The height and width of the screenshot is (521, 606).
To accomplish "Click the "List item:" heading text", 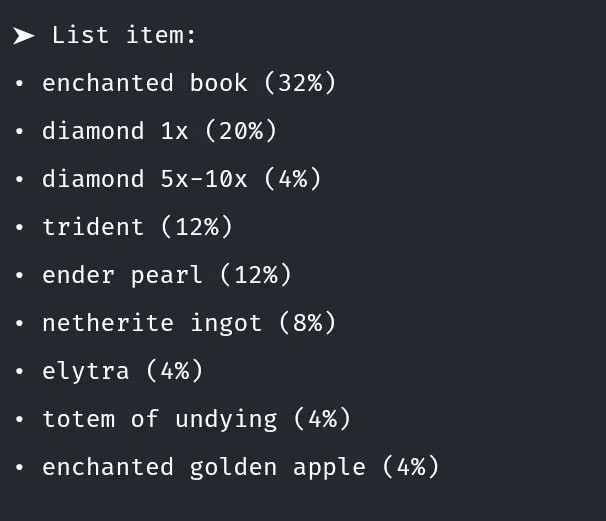I will [124, 35].
